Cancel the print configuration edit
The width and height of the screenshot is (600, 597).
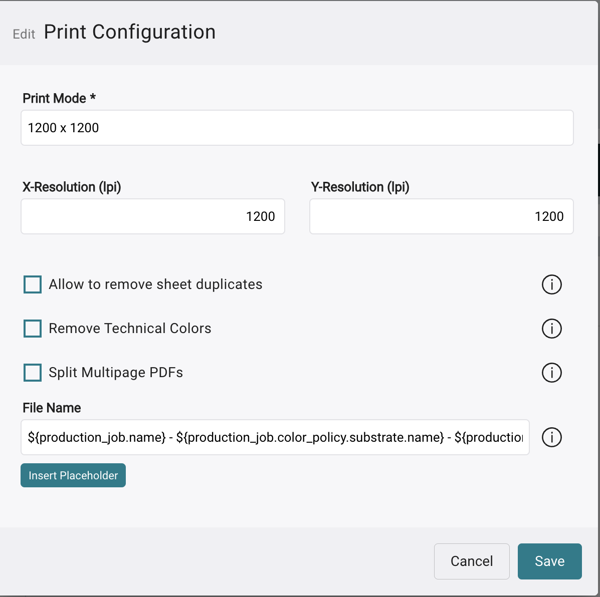point(471,561)
